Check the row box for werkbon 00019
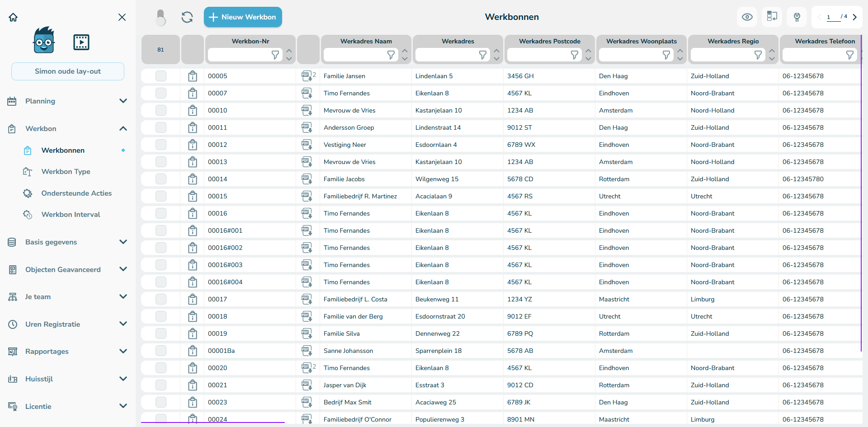Screen dimensions: 868x427 tap(161, 333)
